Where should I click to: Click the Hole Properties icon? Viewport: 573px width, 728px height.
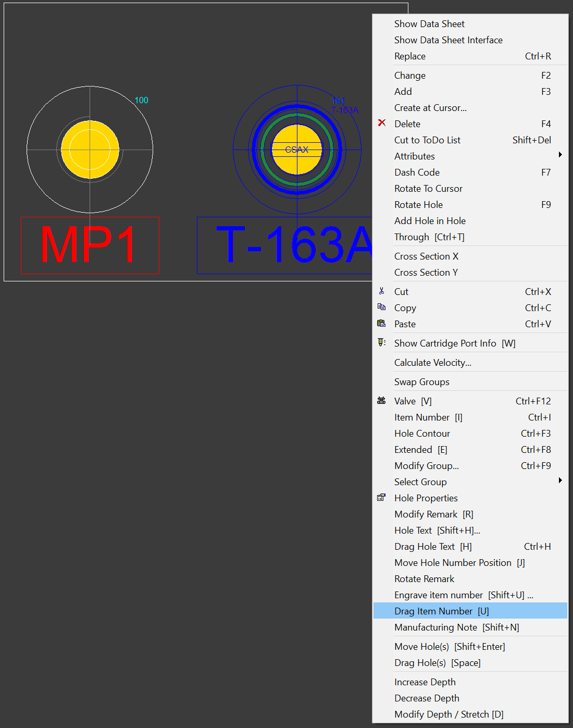[x=381, y=497]
